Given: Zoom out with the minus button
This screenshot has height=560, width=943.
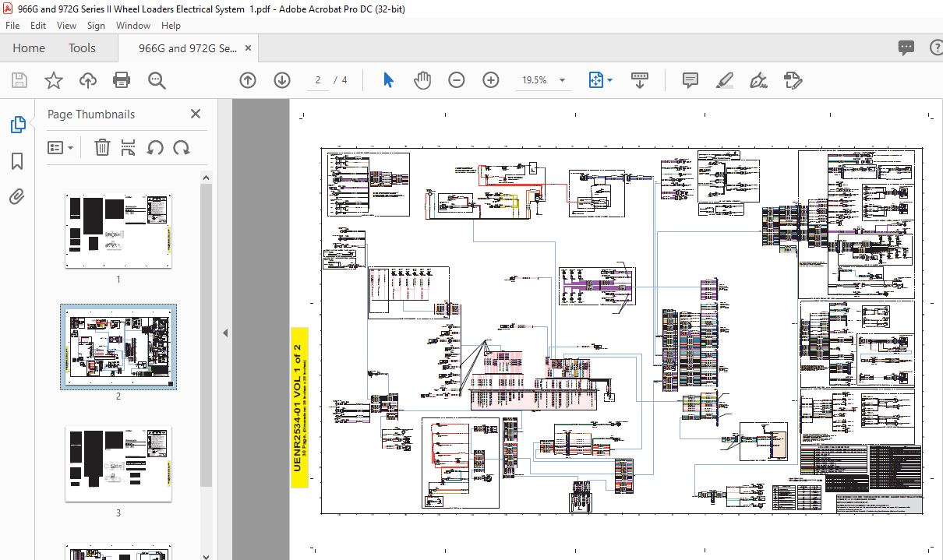Looking at the screenshot, I should pos(457,80).
